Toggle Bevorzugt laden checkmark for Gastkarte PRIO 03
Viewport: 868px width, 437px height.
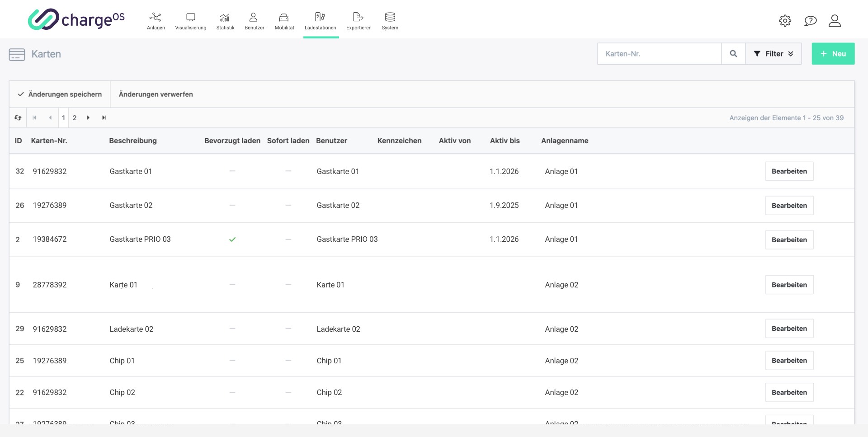(232, 240)
